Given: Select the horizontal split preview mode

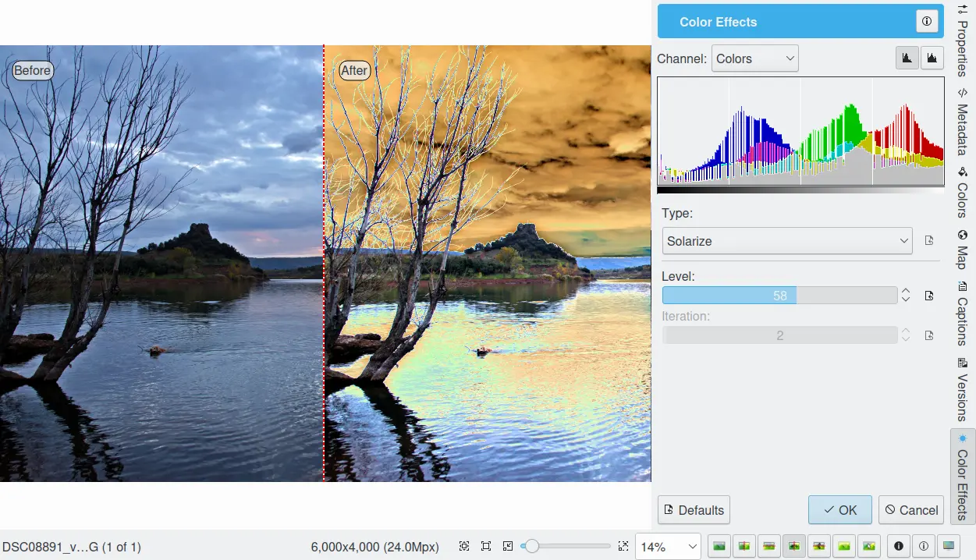Looking at the screenshot, I should [769, 547].
